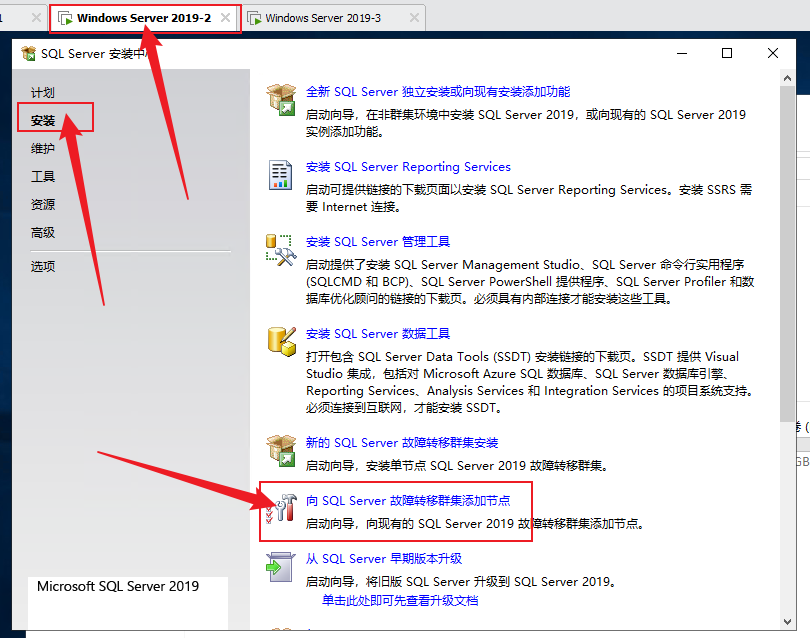This screenshot has height=638, width=810.
Task: Click the new standalone installation box icon
Action: point(282,100)
